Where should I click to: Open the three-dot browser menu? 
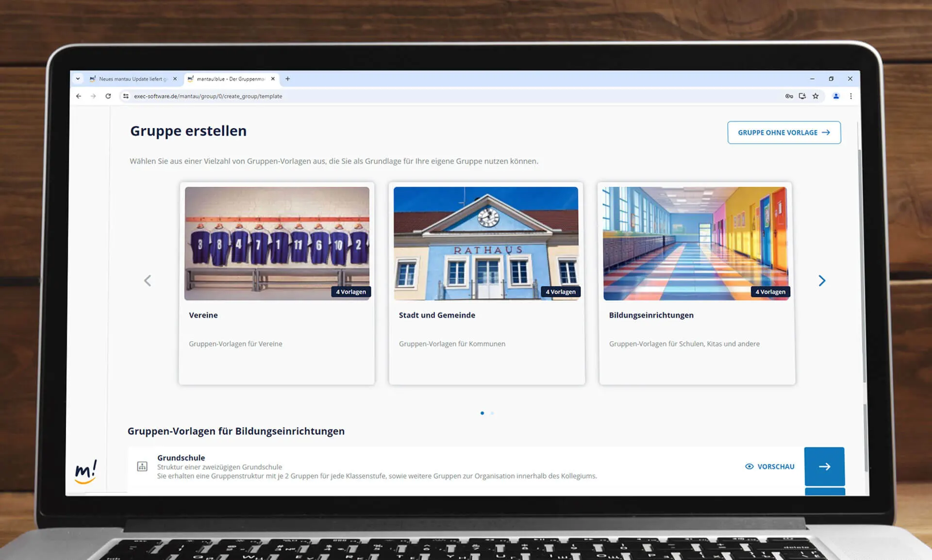(x=850, y=96)
